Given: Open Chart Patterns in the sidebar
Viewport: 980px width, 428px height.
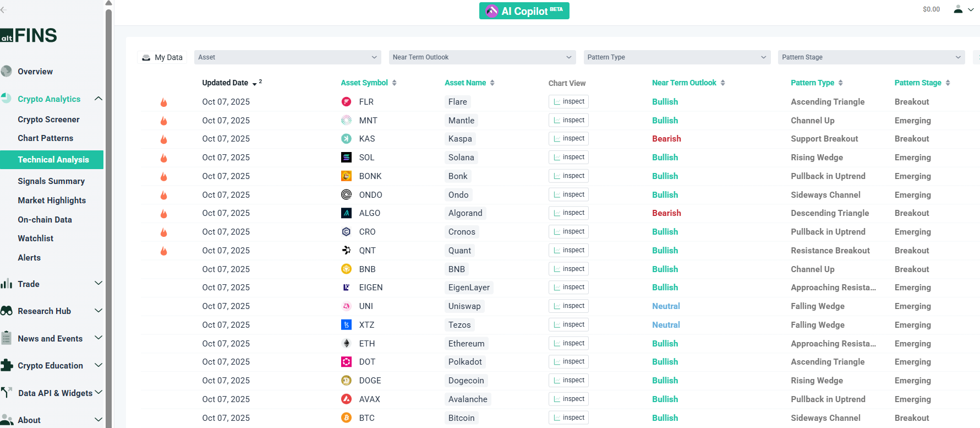Looking at the screenshot, I should [x=45, y=138].
